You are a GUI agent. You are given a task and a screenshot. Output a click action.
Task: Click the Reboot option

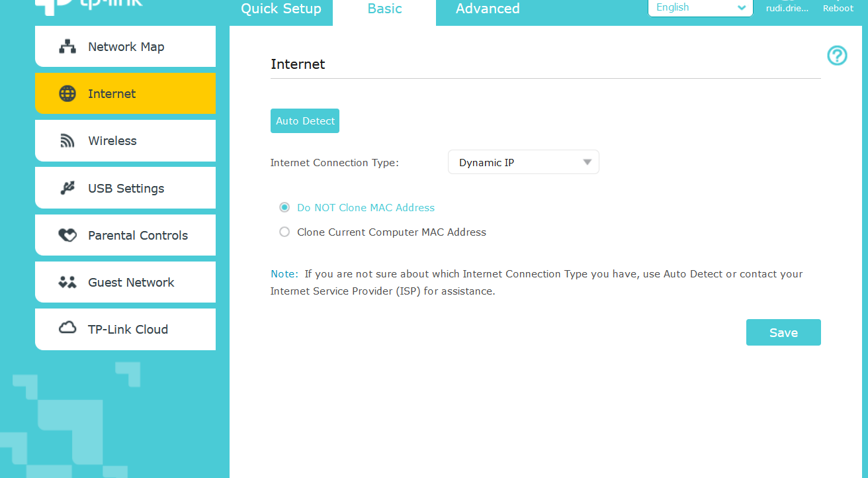[838, 8]
